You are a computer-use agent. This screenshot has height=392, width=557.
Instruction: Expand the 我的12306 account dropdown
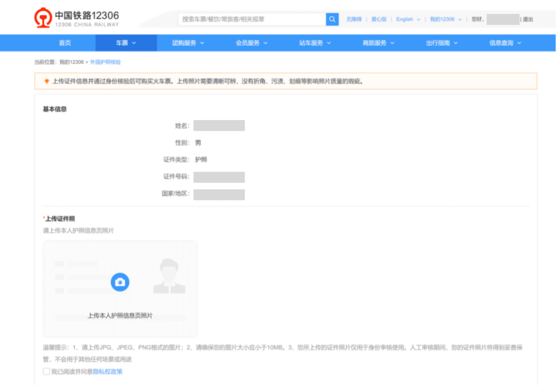[446, 20]
